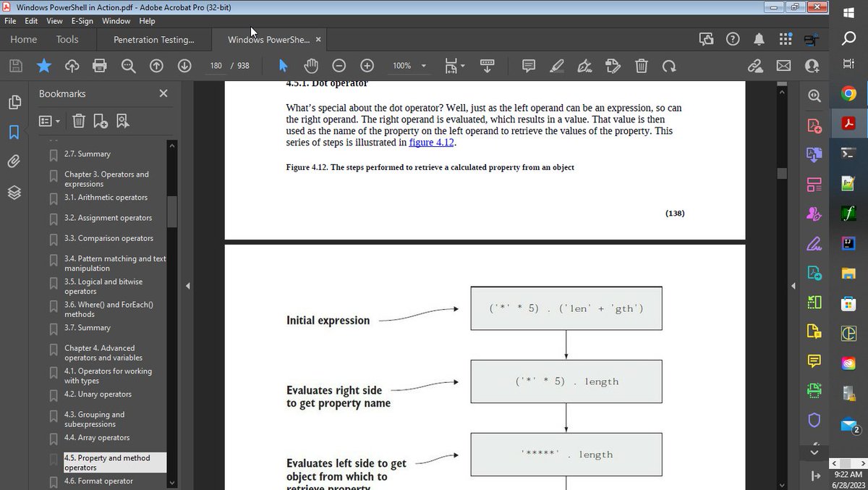Open the notifications bell
Screen dimensions: 868x490
[759, 39]
